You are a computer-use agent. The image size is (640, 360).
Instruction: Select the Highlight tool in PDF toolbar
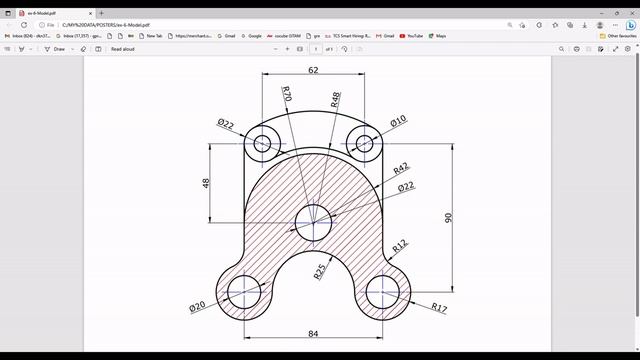click(x=22, y=49)
